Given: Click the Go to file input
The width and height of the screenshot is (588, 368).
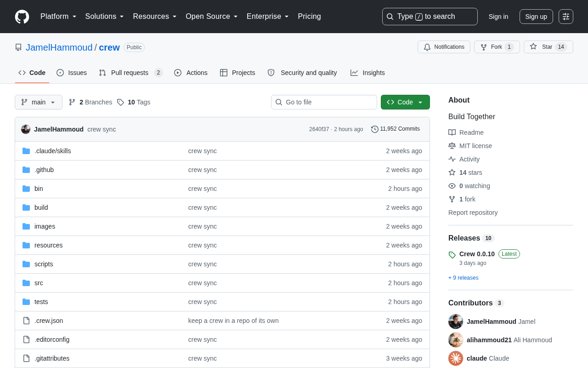Looking at the screenshot, I should click(324, 102).
